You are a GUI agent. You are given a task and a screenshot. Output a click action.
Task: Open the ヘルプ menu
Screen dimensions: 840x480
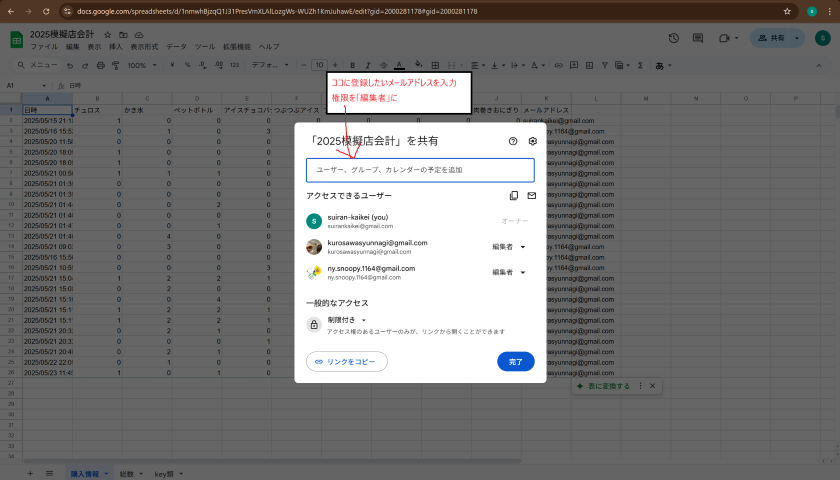[269, 47]
